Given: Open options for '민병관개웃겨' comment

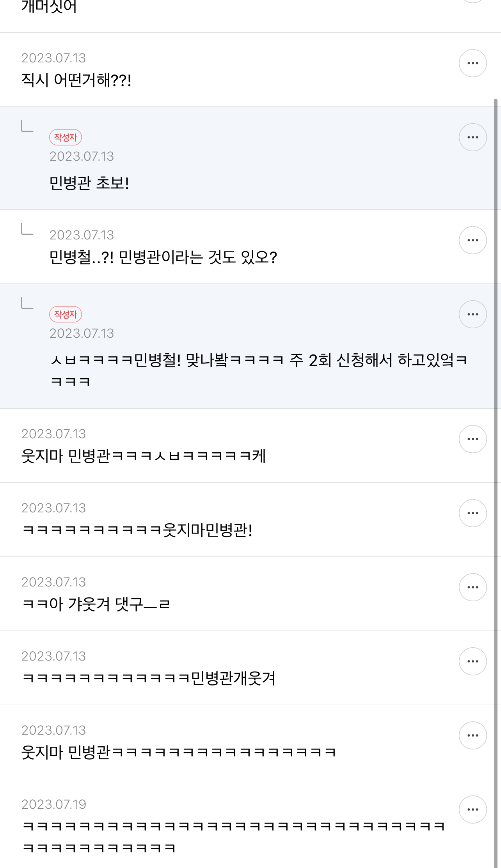Looking at the screenshot, I should 473,661.
